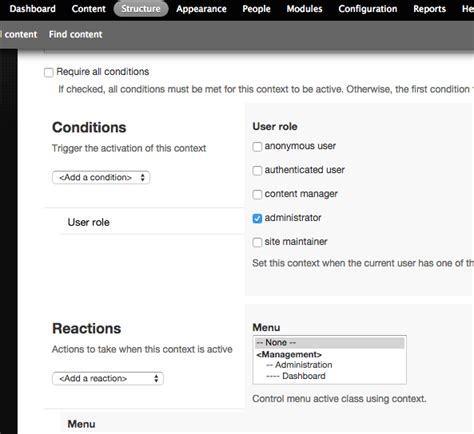Check the site maintainer role

pyautogui.click(x=257, y=242)
